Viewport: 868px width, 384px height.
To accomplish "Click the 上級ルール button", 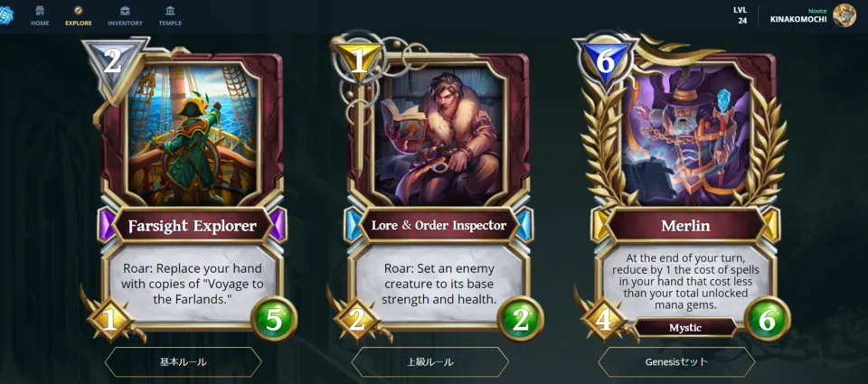I will (430, 362).
